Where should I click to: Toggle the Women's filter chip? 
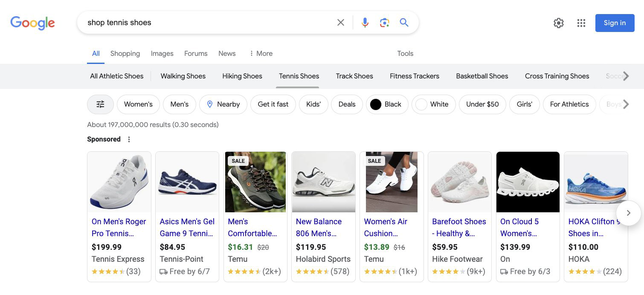click(x=138, y=104)
